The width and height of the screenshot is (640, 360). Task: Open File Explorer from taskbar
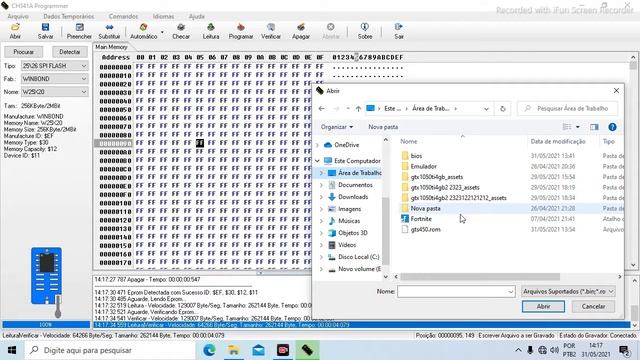point(234,350)
